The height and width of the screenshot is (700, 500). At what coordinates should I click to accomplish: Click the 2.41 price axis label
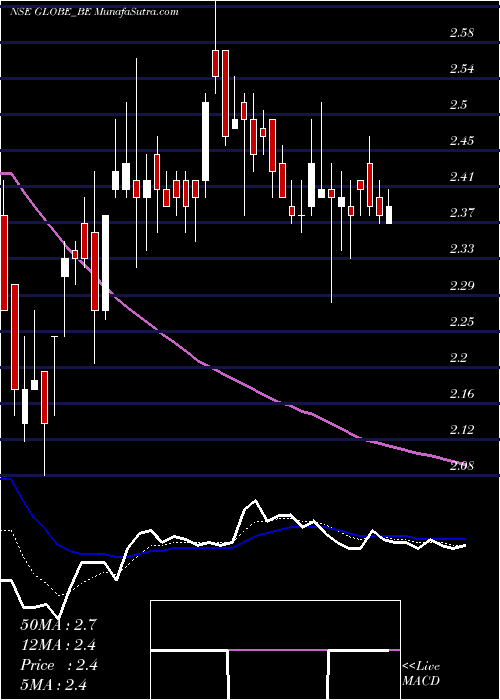tap(462, 177)
